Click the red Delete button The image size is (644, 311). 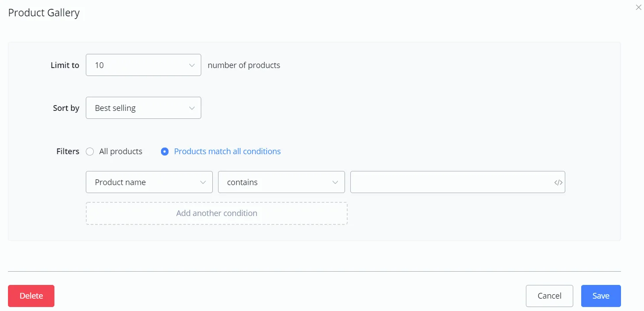coord(31,296)
